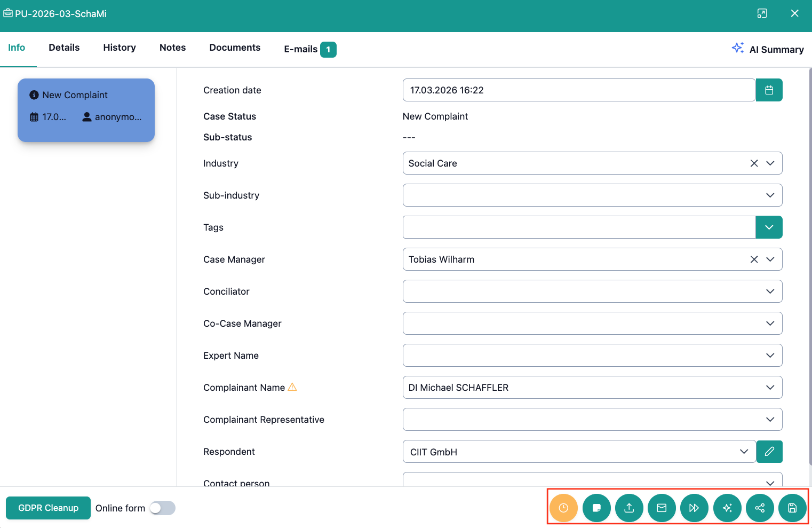This screenshot has width=812, height=528.
Task: Click the briefcase icon beside PU-2026-03-SchaMi
Action: coord(8,13)
